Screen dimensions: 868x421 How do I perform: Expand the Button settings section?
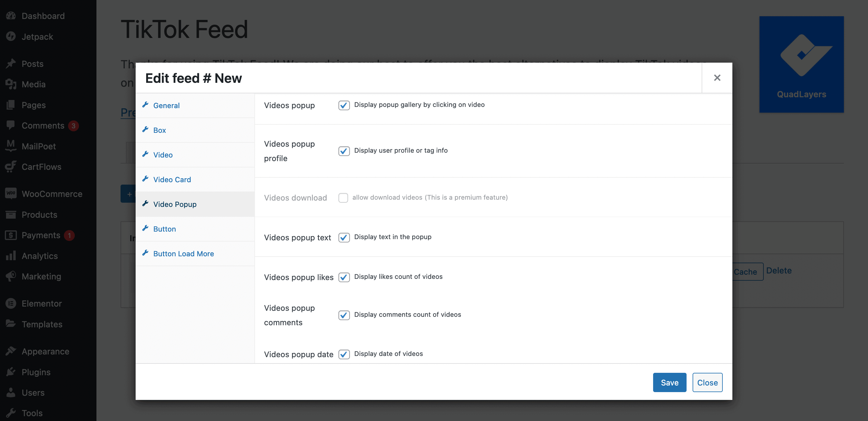[165, 228]
